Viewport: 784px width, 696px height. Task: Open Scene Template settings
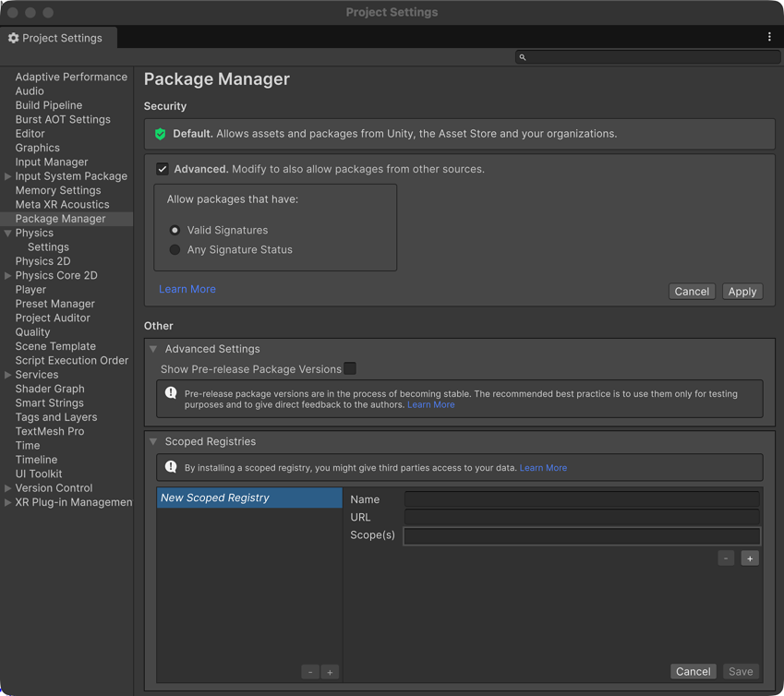(x=55, y=346)
